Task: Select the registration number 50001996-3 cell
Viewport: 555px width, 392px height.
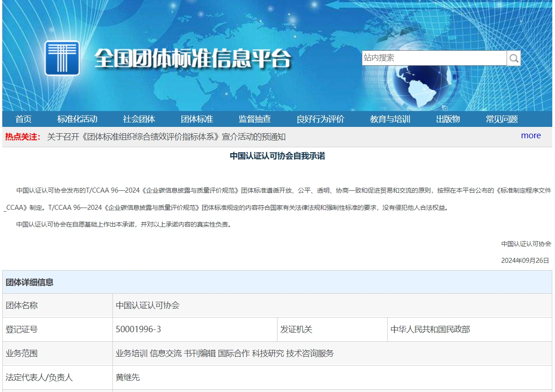Action: [x=138, y=329]
